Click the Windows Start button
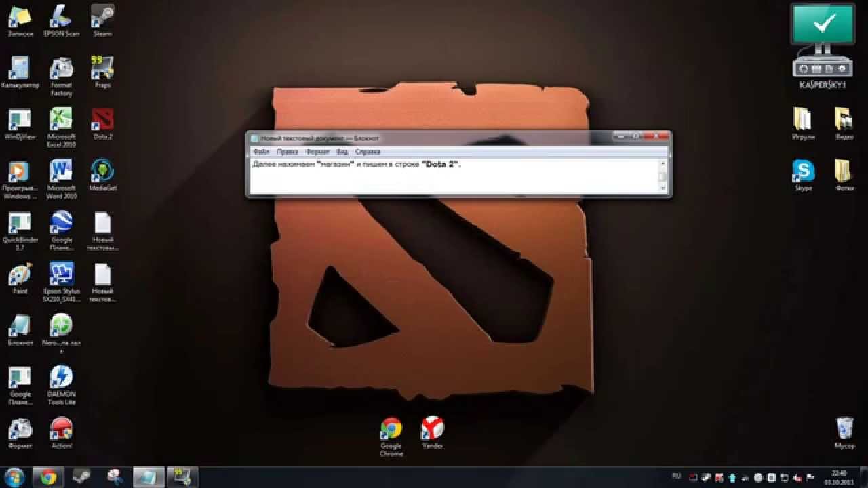 pos(14,476)
